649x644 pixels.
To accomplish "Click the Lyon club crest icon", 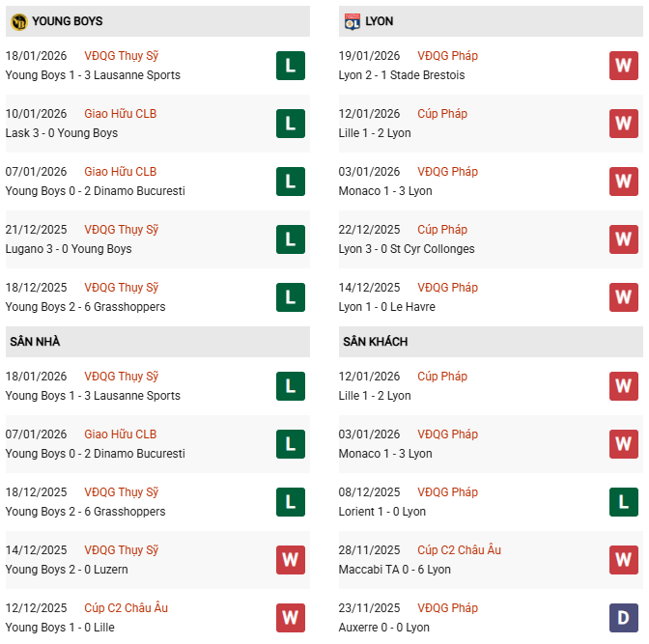I will (352, 21).
